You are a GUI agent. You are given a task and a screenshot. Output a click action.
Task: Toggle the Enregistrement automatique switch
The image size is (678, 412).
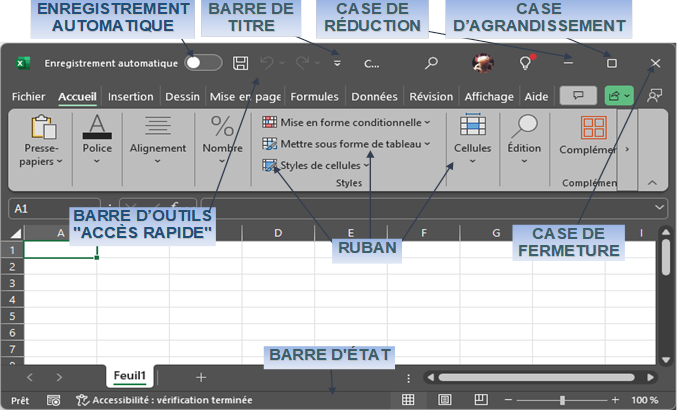203,63
